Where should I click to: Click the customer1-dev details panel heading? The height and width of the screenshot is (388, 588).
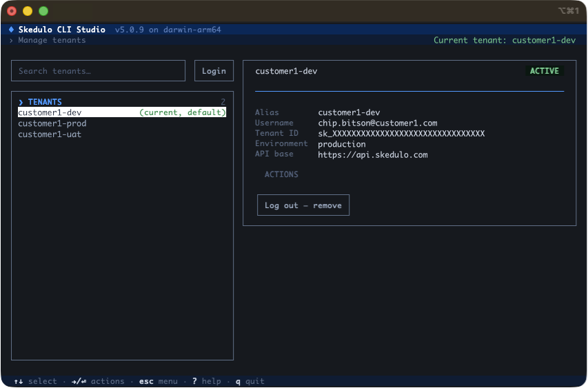pyautogui.click(x=286, y=71)
